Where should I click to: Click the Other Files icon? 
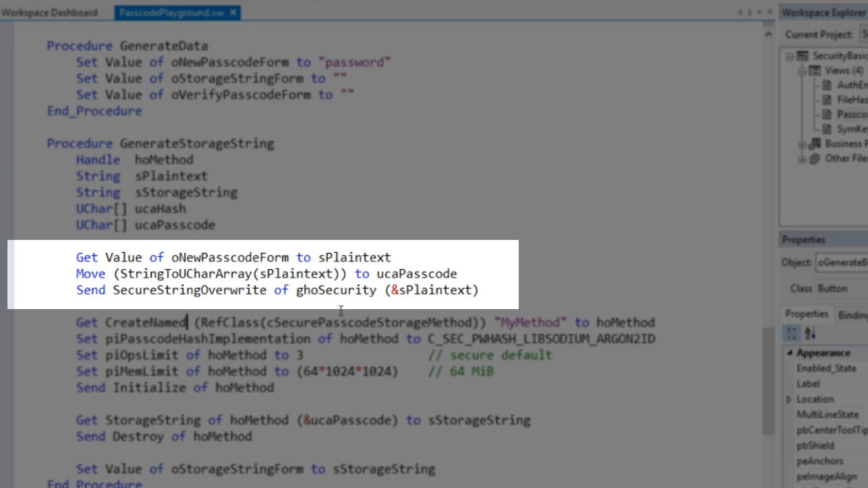(x=815, y=159)
